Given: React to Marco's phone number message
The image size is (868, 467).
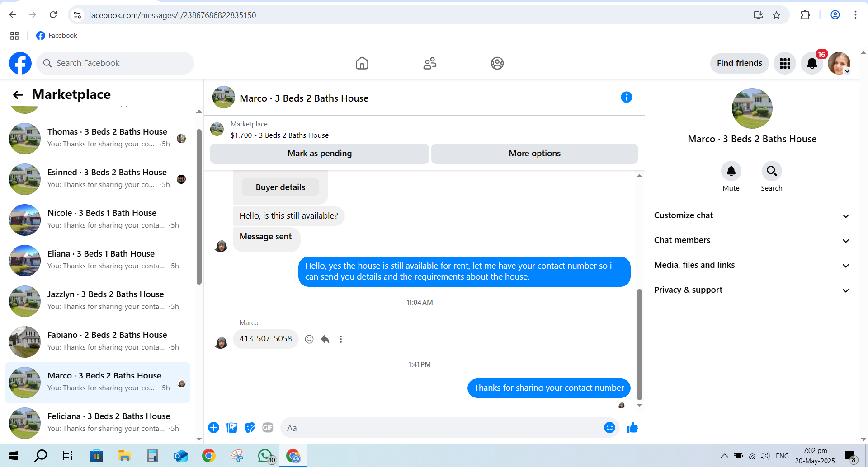Looking at the screenshot, I should [x=309, y=339].
